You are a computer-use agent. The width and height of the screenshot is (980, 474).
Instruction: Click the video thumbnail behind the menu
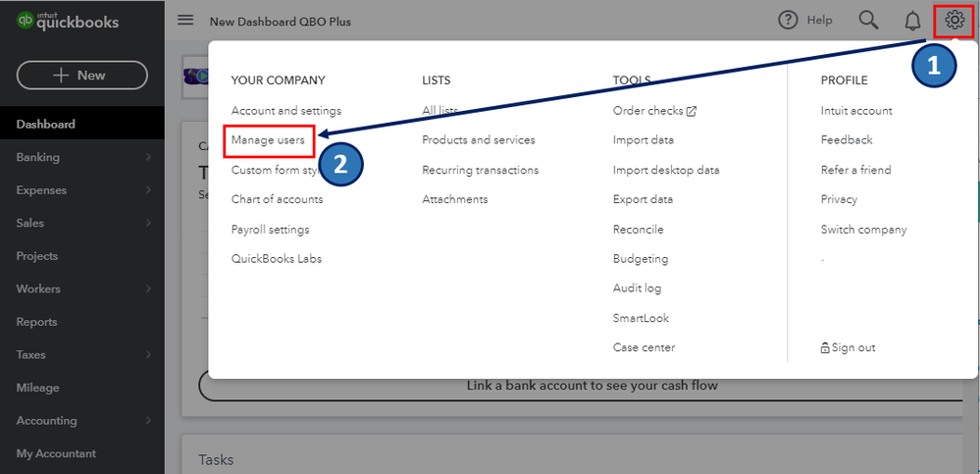195,77
